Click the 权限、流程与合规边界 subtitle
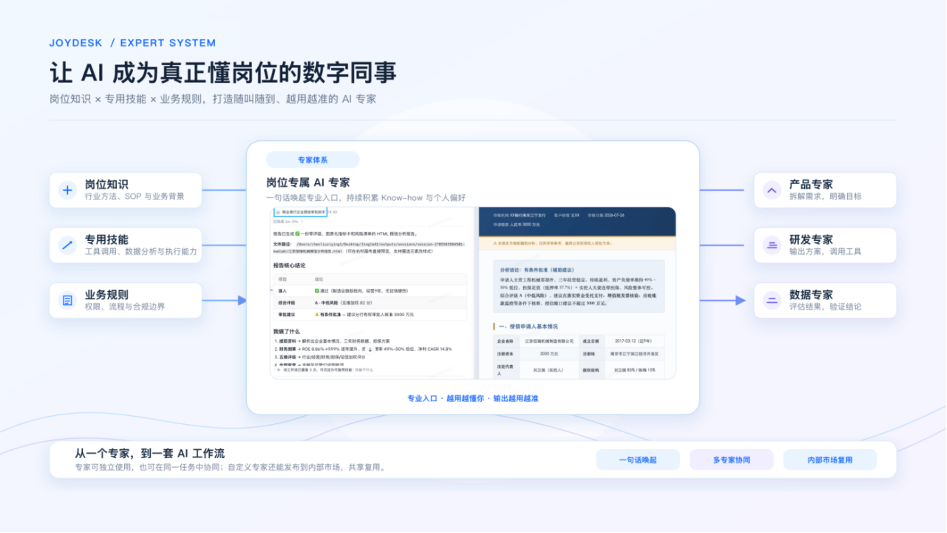The width and height of the screenshot is (947, 533). (124, 307)
